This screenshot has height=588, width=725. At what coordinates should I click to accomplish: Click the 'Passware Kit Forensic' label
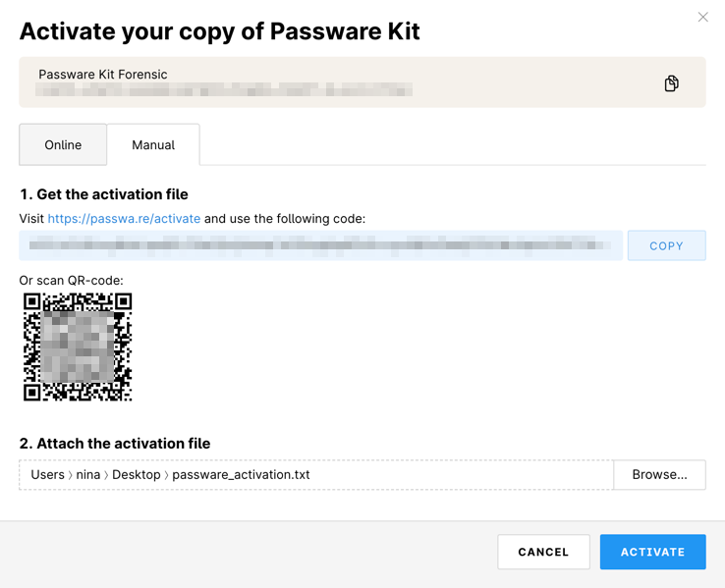click(x=102, y=75)
